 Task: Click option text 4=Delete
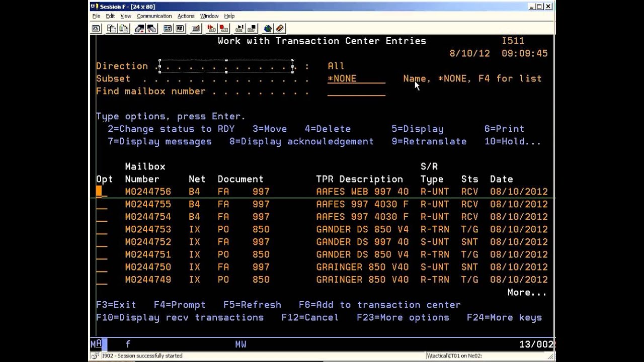pos(328,129)
